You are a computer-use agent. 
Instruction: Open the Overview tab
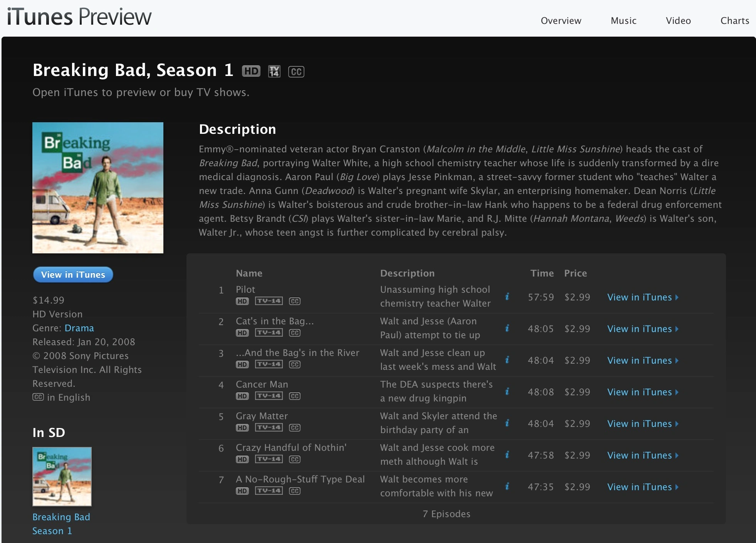[561, 21]
